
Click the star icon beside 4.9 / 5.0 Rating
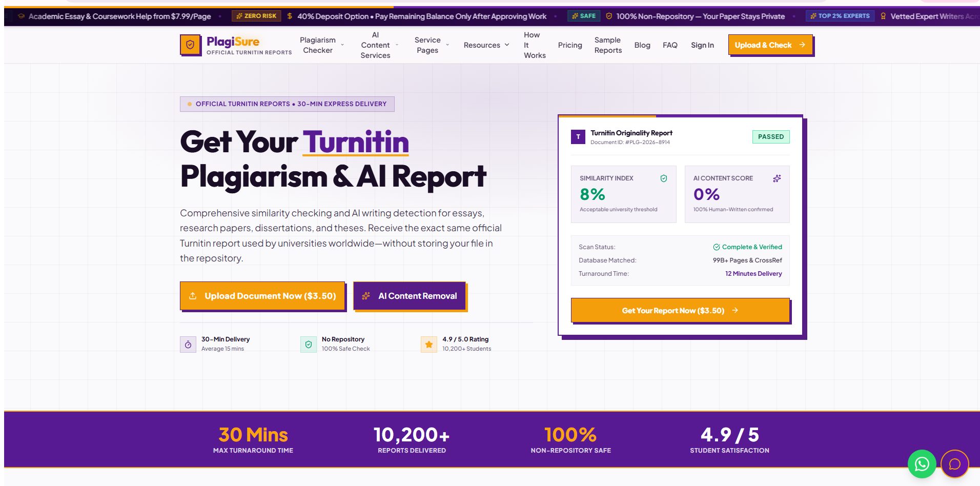coord(429,345)
